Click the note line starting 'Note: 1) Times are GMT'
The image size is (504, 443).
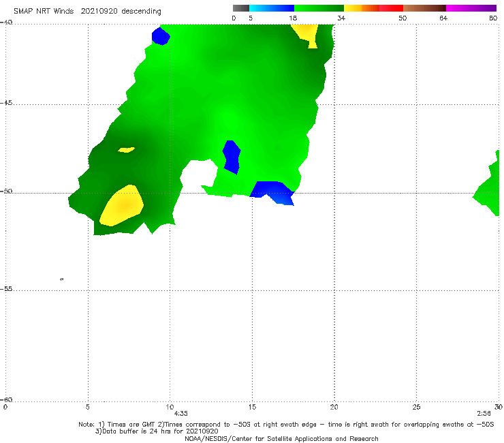(x=286, y=425)
